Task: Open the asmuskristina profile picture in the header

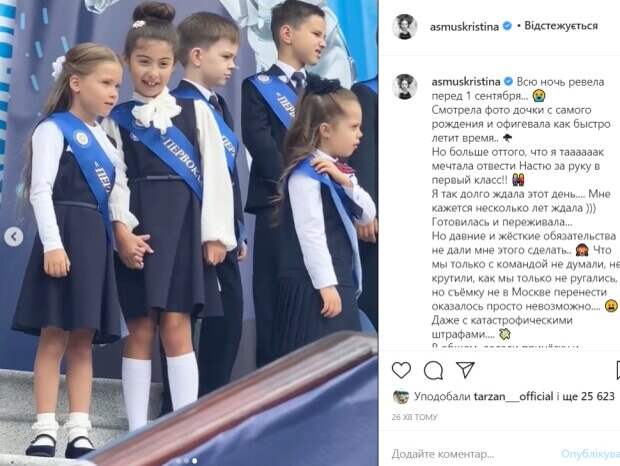Action: pos(405,26)
